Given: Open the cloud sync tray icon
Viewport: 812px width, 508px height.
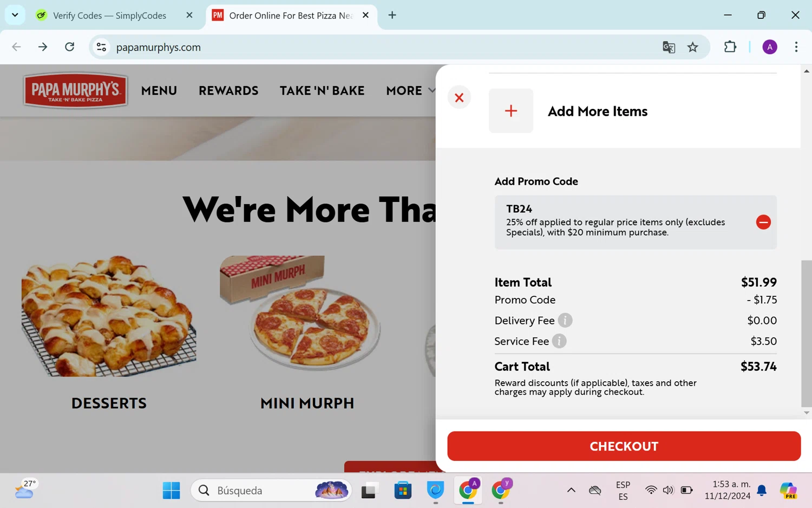Looking at the screenshot, I should [x=595, y=490].
